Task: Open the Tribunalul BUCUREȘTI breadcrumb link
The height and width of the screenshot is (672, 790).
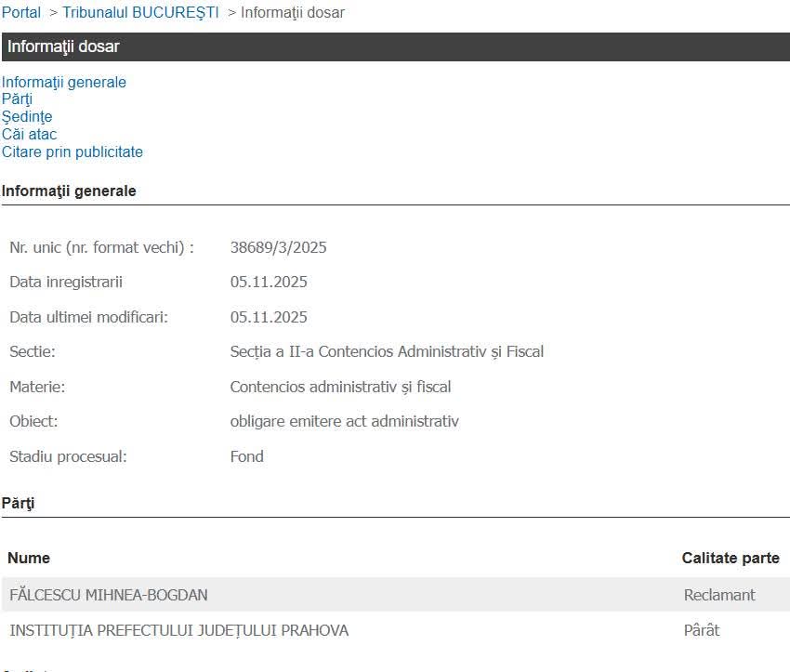Action: tap(140, 13)
